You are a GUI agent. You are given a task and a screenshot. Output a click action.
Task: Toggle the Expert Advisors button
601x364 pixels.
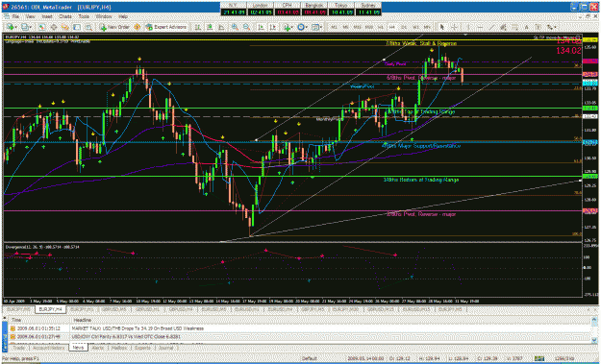pos(165,27)
